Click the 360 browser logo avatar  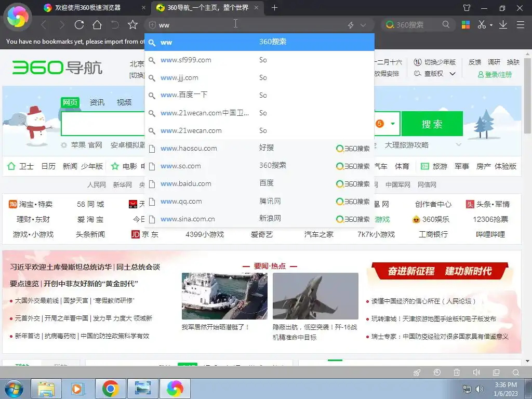tap(18, 17)
